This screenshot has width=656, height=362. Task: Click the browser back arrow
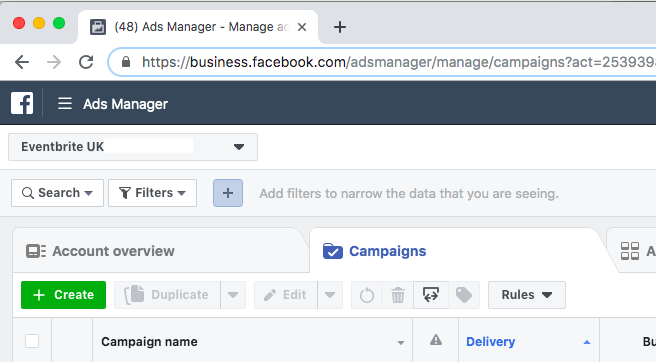point(22,62)
